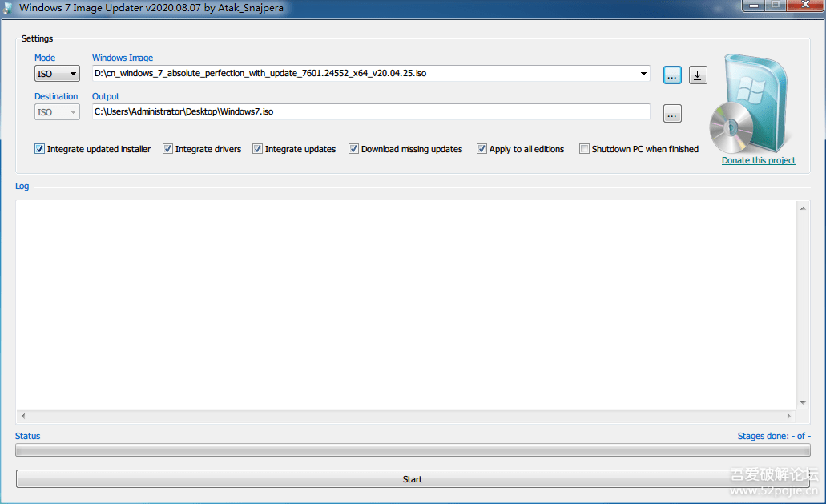The width and height of the screenshot is (826, 504).
Task: Toggle Download missing updates checkbox
Action: pyautogui.click(x=353, y=149)
